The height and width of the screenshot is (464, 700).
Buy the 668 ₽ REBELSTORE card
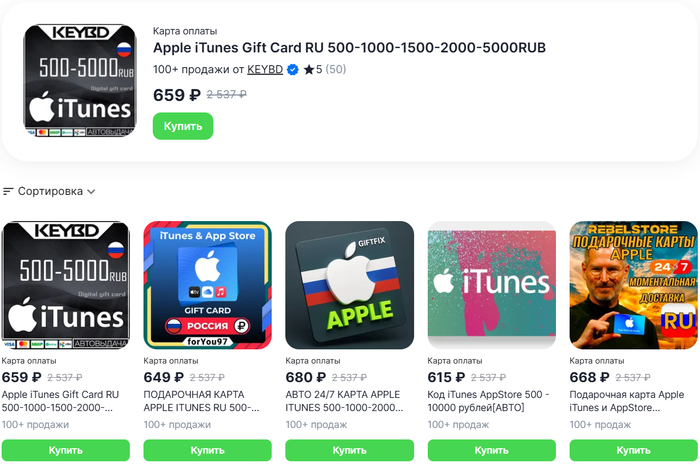[x=633, y=450]
